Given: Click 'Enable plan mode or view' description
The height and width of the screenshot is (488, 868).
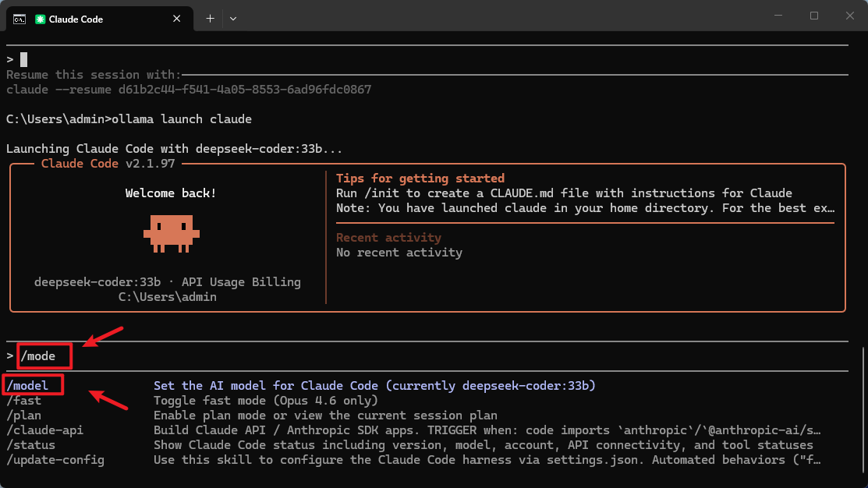Looking at the screenshot, I should [x=325, y=416].
